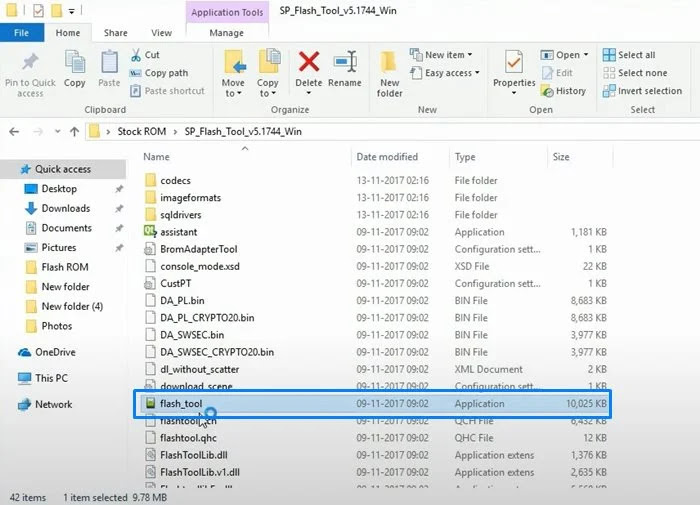Open Photos folder in sidebar
The height and width of the screenshot is (505, 700).
point(57,326)
